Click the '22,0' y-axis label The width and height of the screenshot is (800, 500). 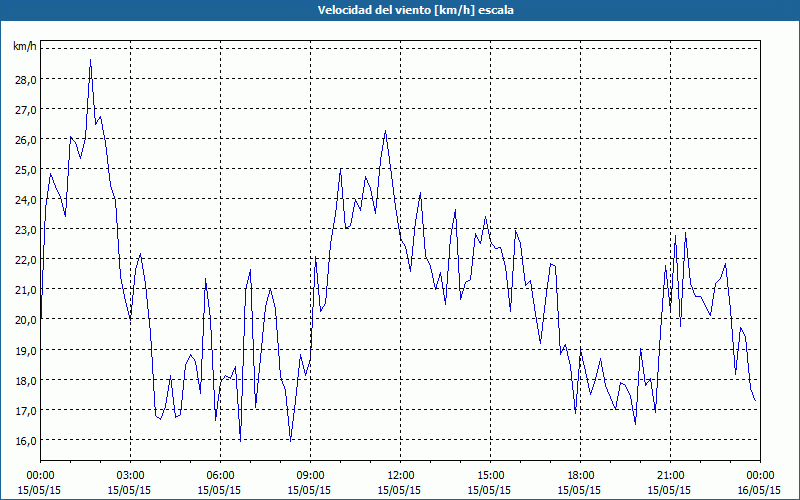25,260
